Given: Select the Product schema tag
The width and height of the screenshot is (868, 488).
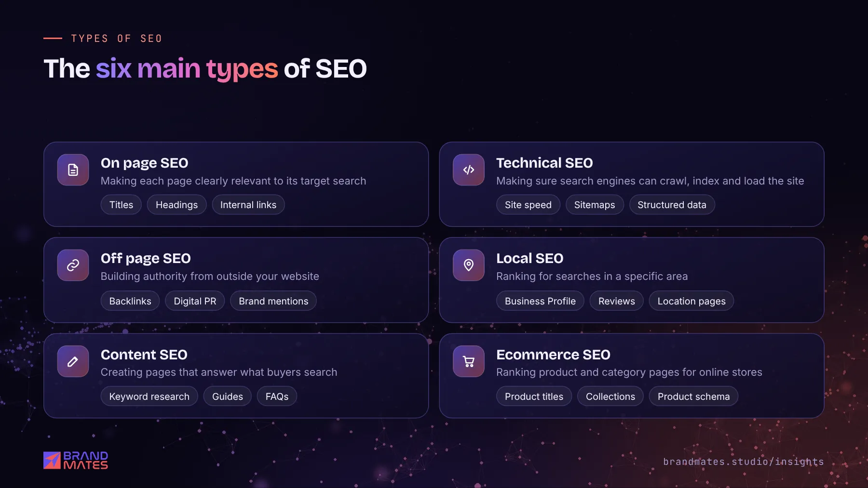Looking at the screenshot, I should [x=693, y=396].
